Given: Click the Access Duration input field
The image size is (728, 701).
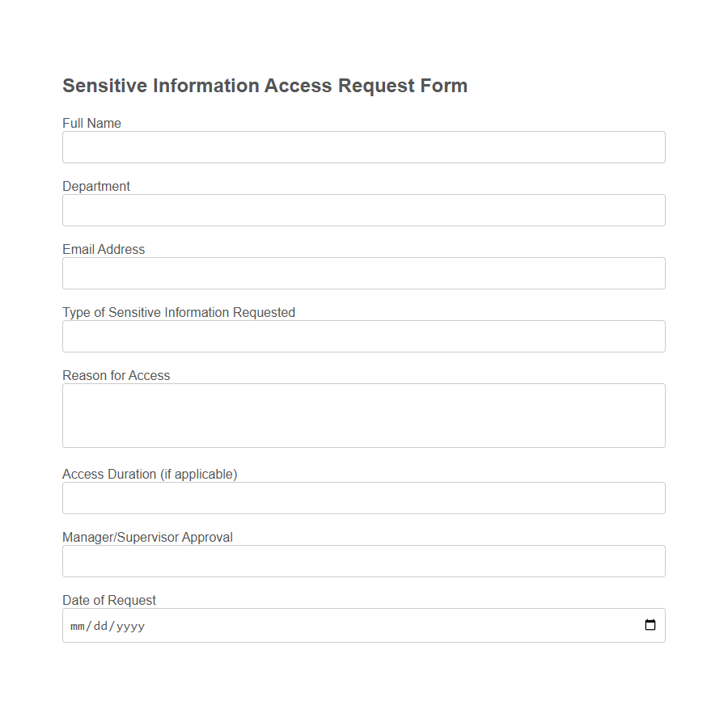Looking at the screenshot, I should click(363, 497).
